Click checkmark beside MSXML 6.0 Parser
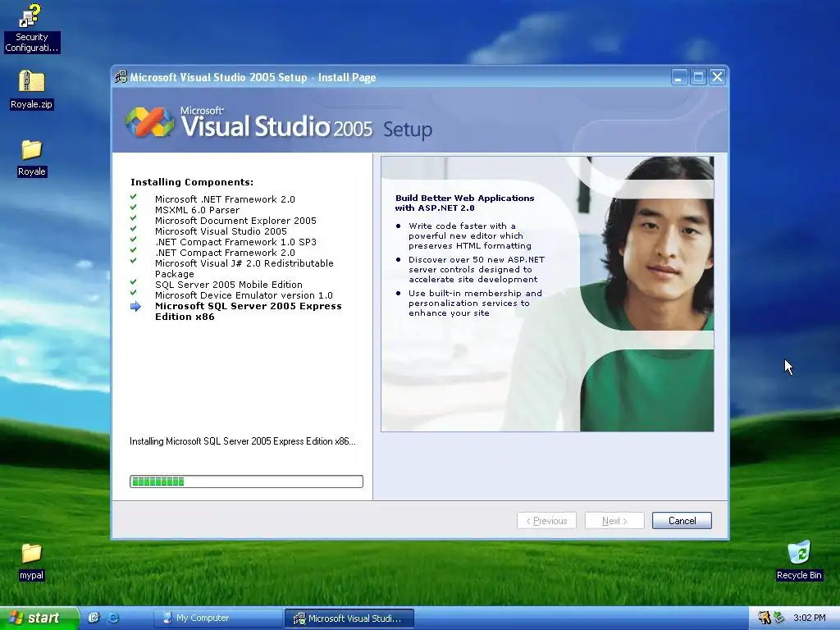Image resolution: width=840 pixels, height=630 pixels. (134, 208)
